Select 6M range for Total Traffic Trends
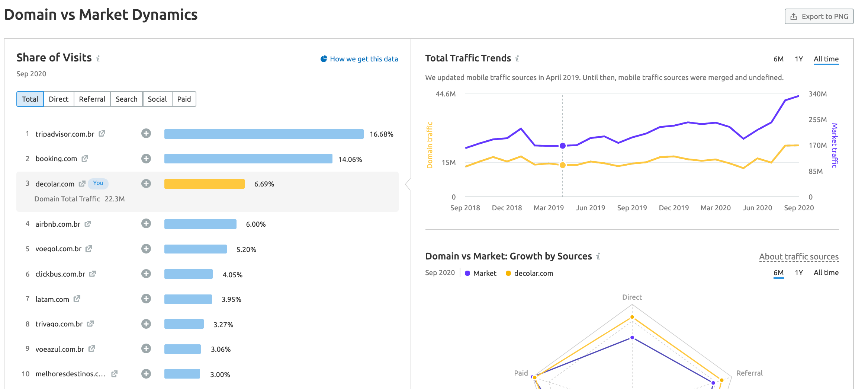The height and width of the screenshot is (389, 868). tap(778, 59)
